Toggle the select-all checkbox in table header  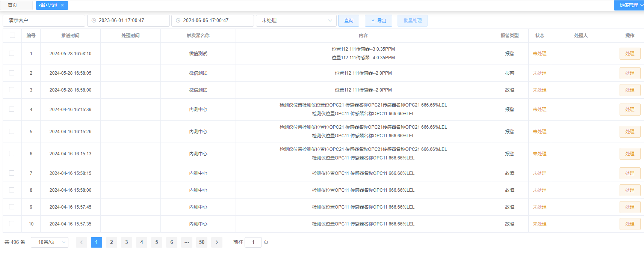12,35
